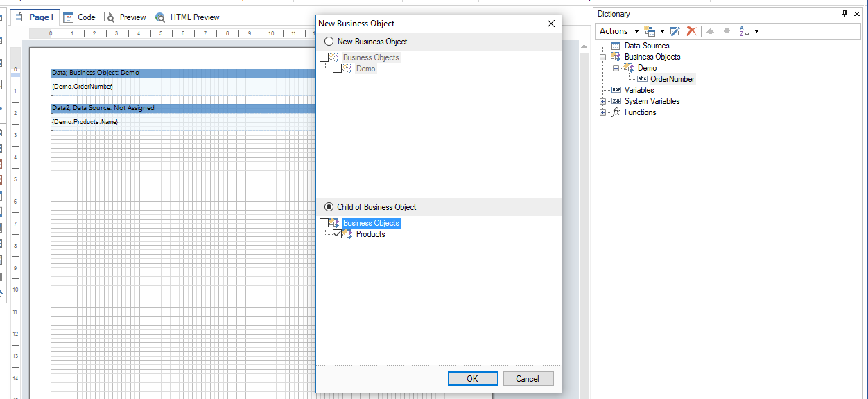
Task: Select Business Objects in the Dictionary tree
Action: (x=652, y=57)
